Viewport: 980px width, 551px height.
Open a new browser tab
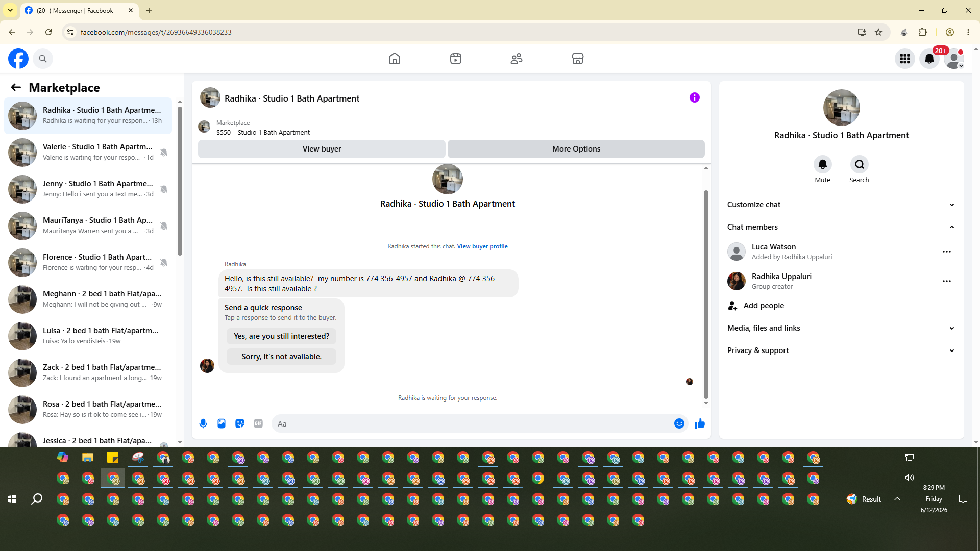click(x=149, y=10)
